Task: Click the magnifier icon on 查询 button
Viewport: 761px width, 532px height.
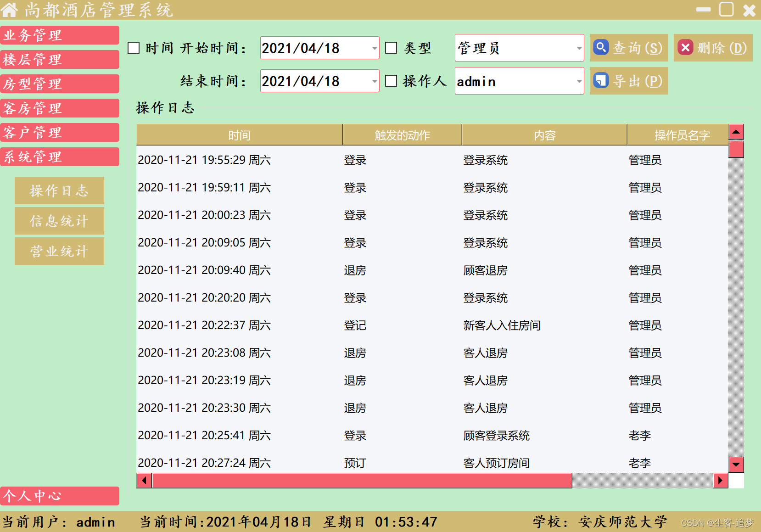Action: pyautogui.click(x=601, y=47)
